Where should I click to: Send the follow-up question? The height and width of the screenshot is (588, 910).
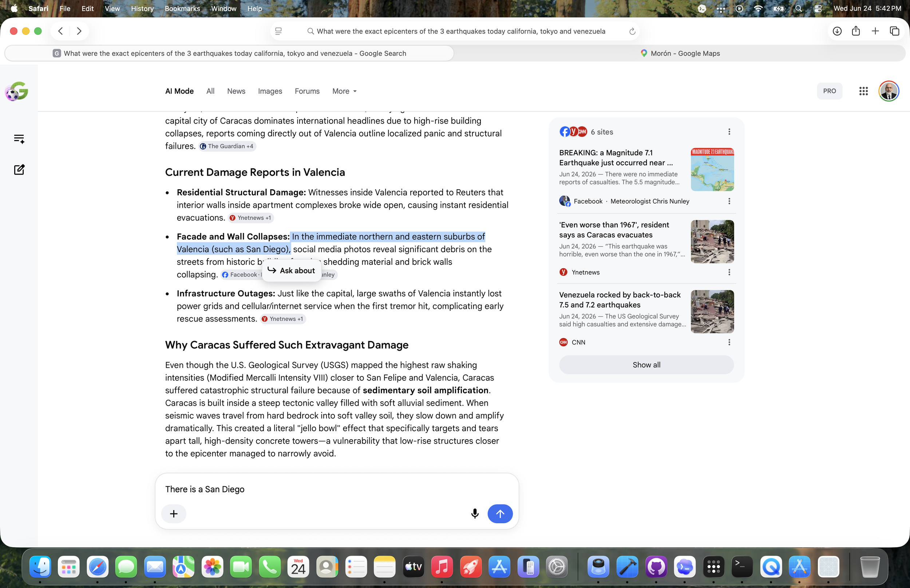coord(500,513)
